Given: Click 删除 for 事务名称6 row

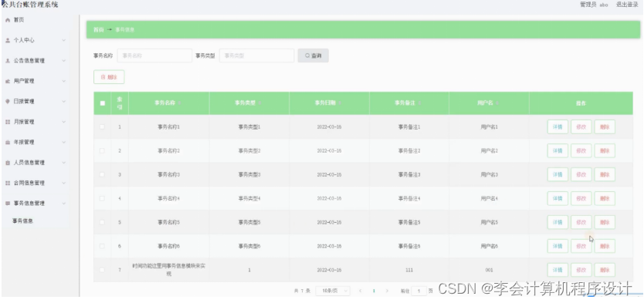Looking at the screenshot, I should (605, 246).
